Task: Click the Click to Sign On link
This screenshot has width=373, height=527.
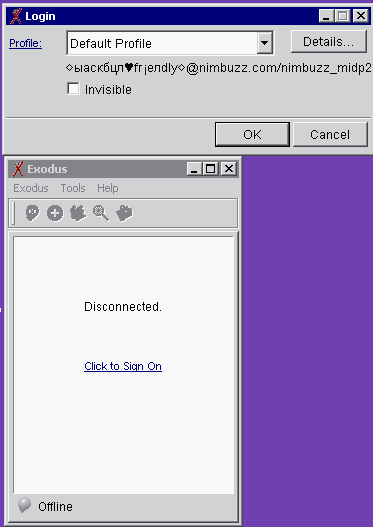Action: click(x=123, y=366)
